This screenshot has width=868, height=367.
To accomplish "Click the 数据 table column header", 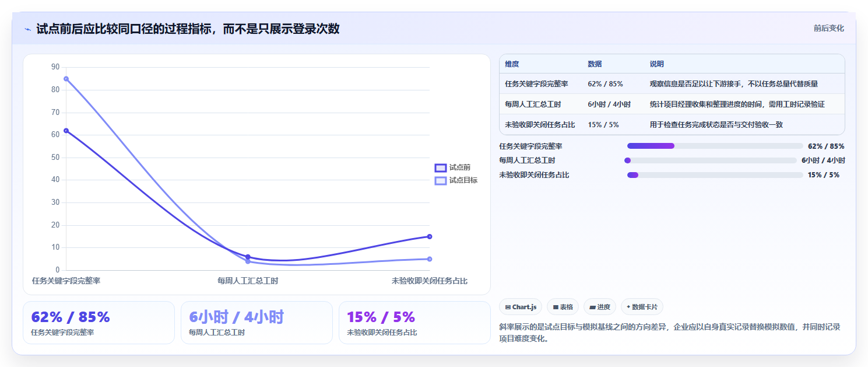I will click(595, 64).
